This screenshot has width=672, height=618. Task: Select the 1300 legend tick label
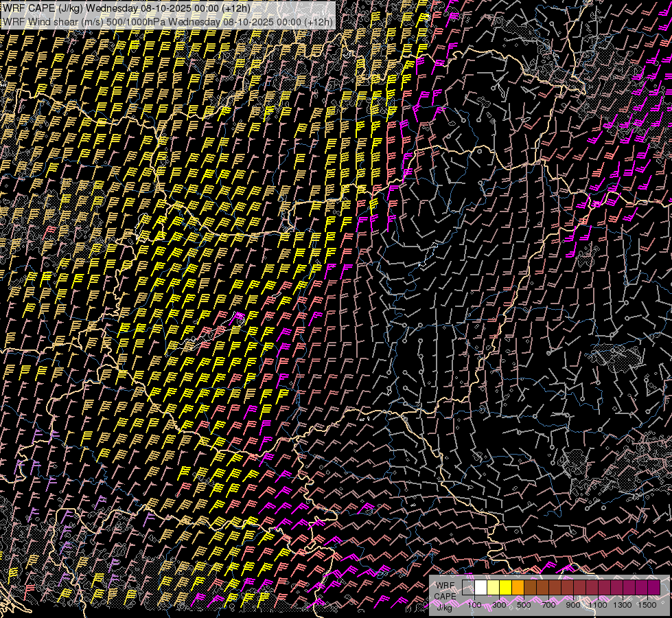[623, 605]
